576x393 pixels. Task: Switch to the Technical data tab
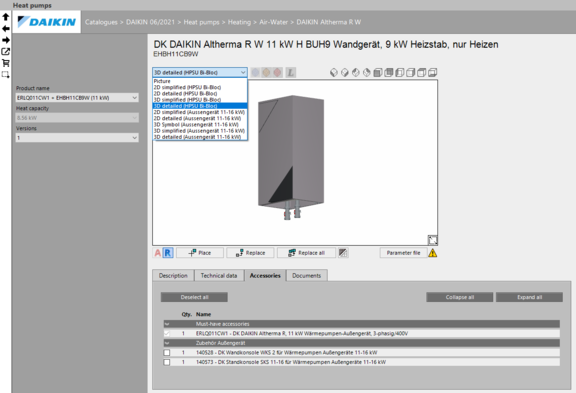point(219,275)
